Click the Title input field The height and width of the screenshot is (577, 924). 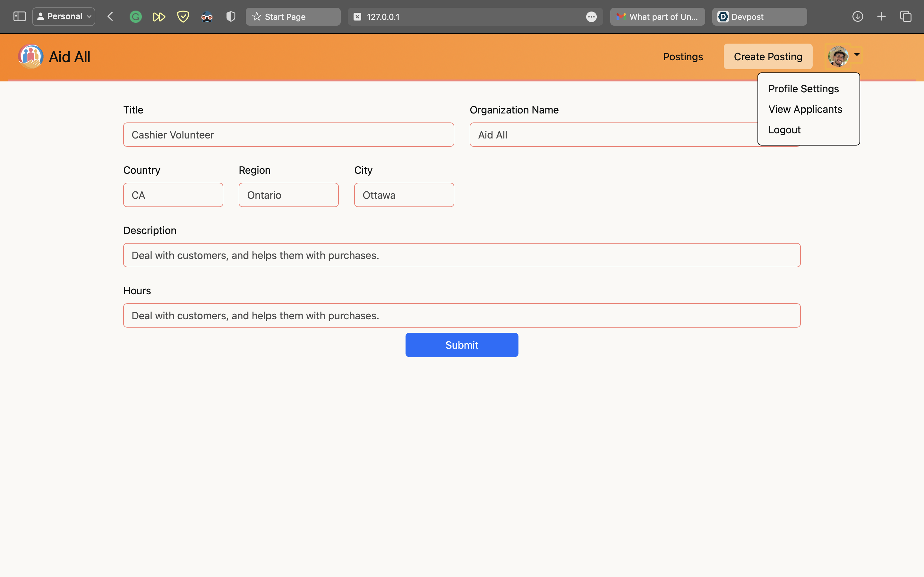pyautogui.click(x=288, y=135)
